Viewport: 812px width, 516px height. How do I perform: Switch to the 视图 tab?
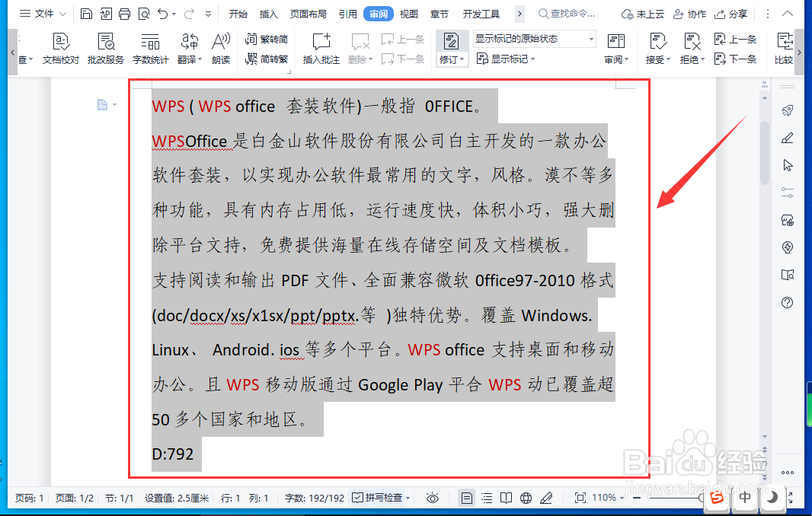coord(408,14)
